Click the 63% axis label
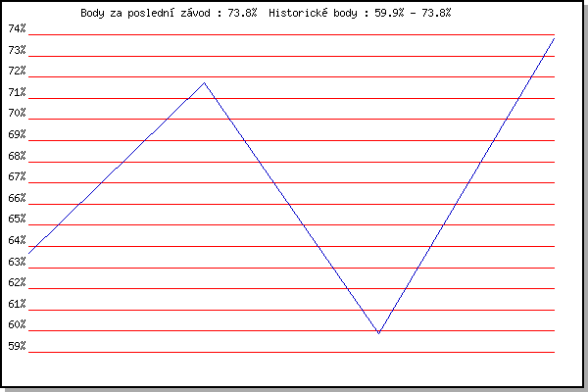Viewport: 588px width, 392px height. point(18,262)
